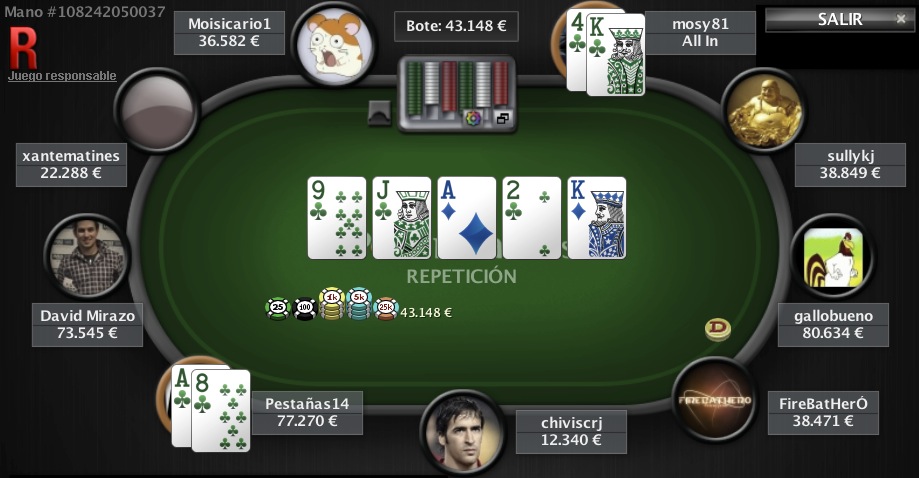Click the window layout icon on chip tray
This screenshot has height=478, width=919.
pyautogui.click(x=502, y=118)
